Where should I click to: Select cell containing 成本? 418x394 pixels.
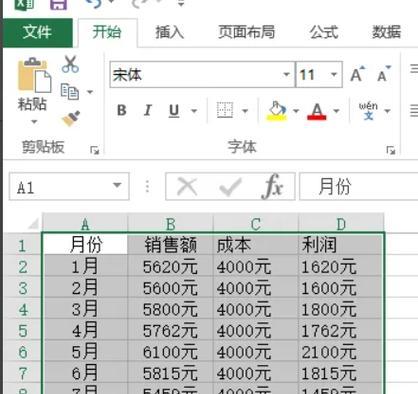pos(256,245)
